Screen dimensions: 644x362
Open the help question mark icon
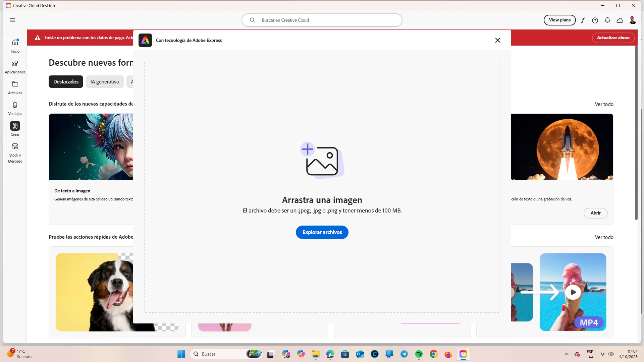click(595, 20)
